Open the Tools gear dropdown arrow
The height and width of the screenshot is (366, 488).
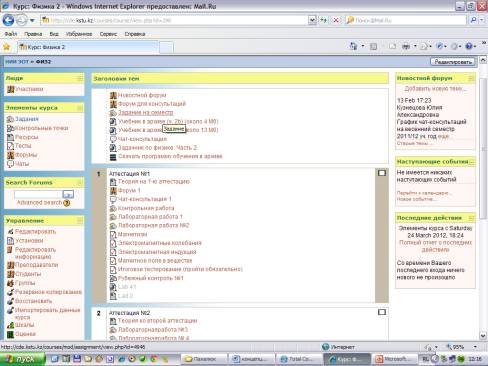tap(460, 47)
